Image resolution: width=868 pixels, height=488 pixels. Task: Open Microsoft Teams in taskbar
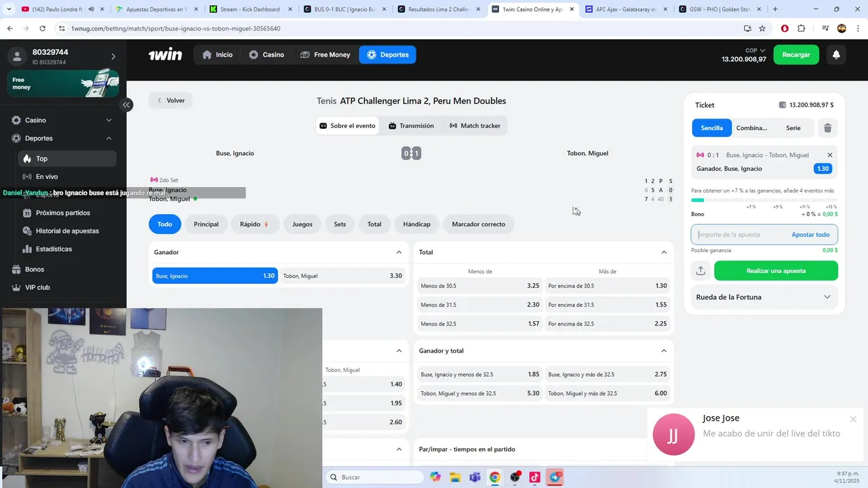point(475,477)
